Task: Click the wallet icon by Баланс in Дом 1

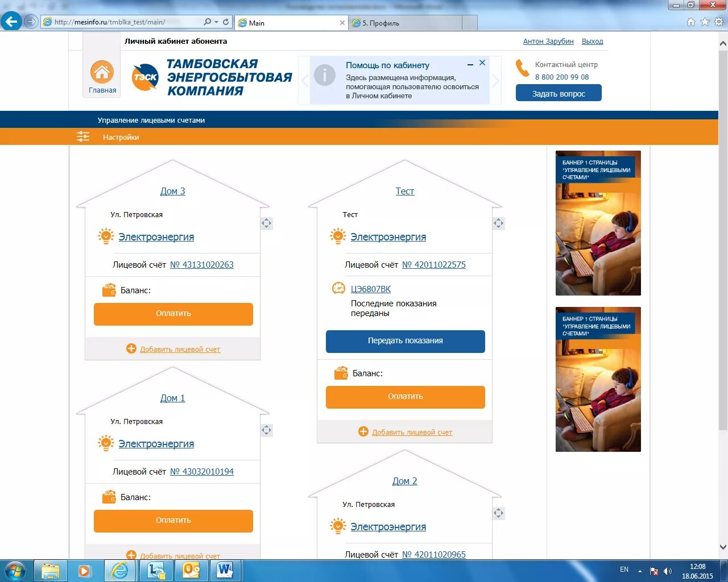Action: [x=109, y=497]
